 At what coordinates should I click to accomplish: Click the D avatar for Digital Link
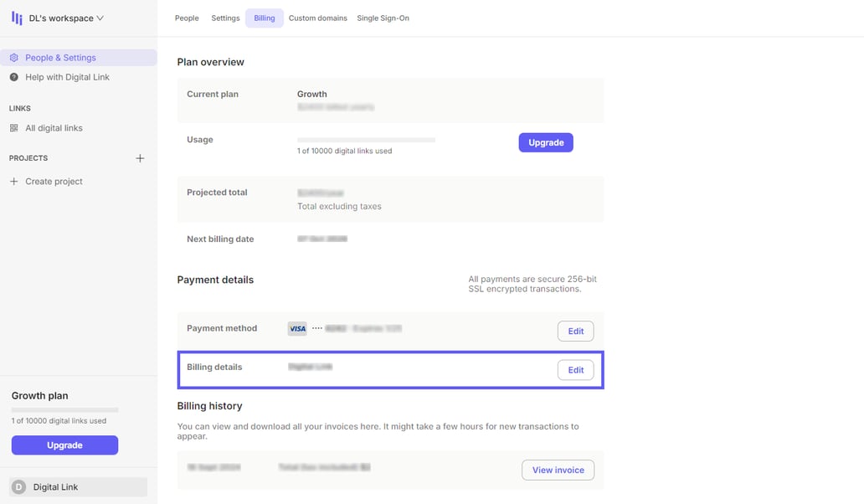click(x=18, y=486)
